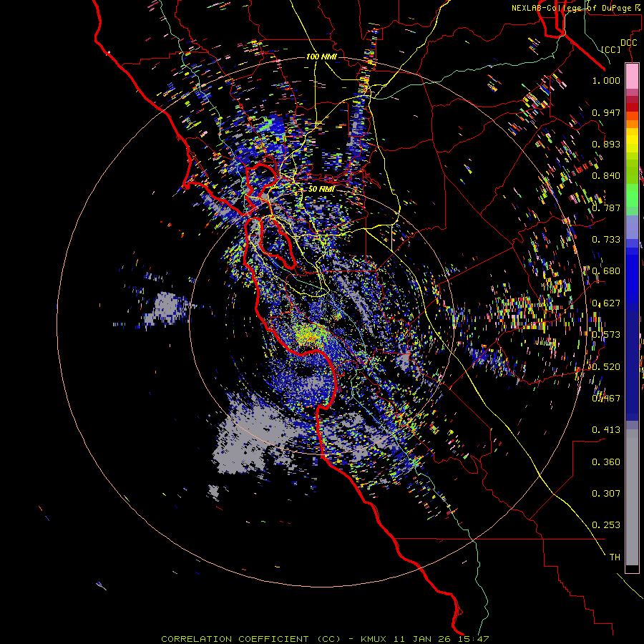This screenshot has height=644, width=644.
Task: Pick the dark navy band on the color scale
Action: [x=632, y=366]
